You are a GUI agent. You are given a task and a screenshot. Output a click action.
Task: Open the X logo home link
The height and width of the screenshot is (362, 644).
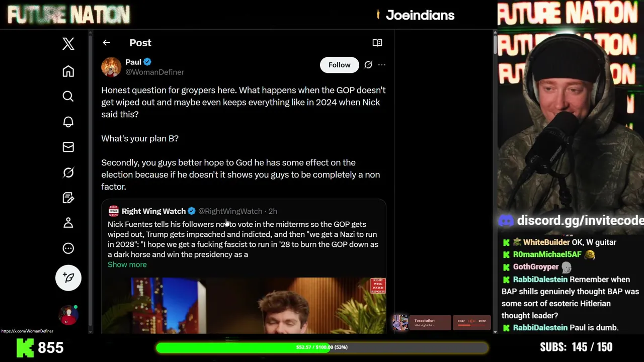pyautogui.click(x=68, y=44)
